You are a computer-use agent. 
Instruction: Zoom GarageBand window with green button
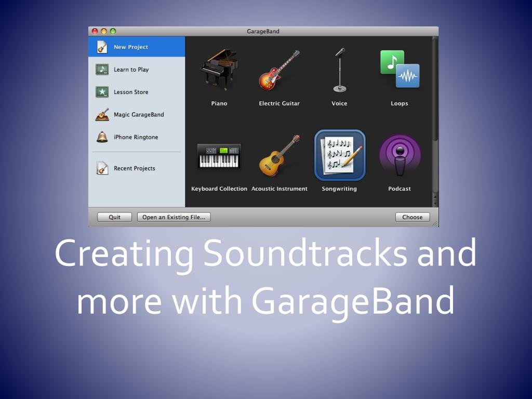coord(113,31)
